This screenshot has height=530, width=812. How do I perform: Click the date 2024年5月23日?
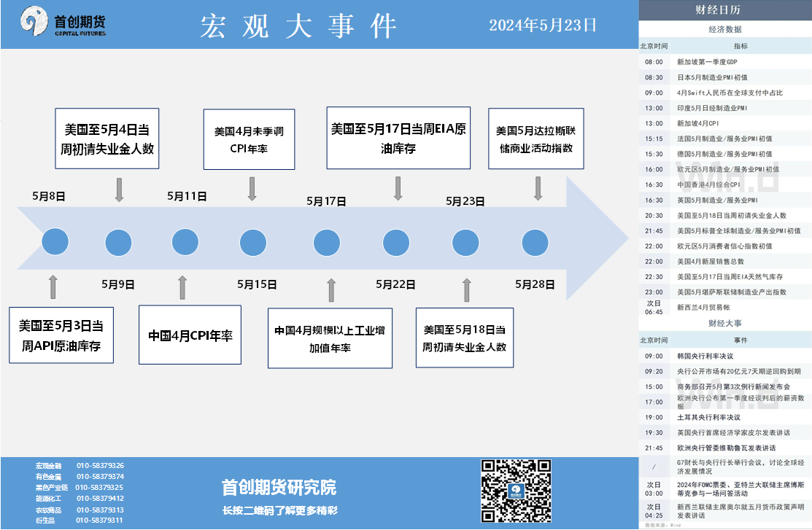pyautogui.click(x=543, y=25)
